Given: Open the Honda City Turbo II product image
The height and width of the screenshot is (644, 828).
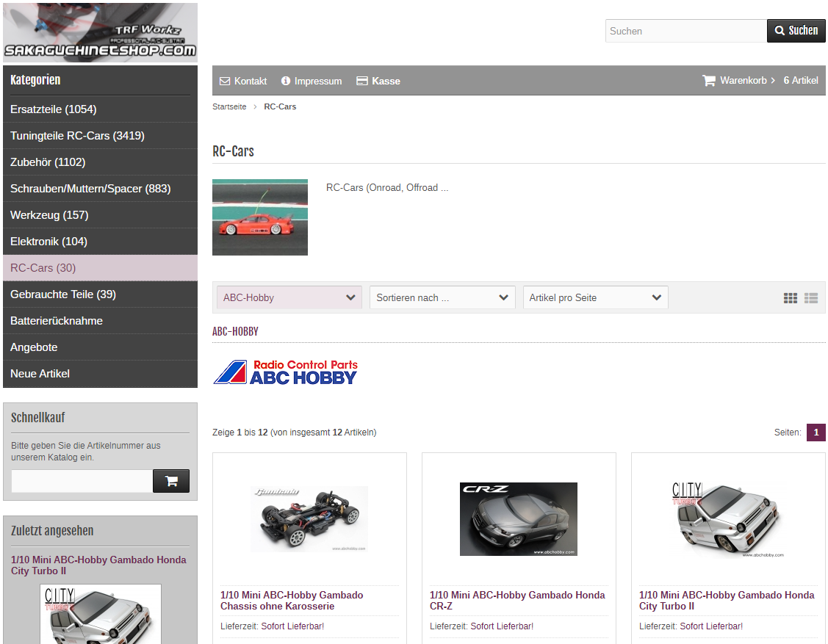Looking at the screenshot, I should pos(727,519).
